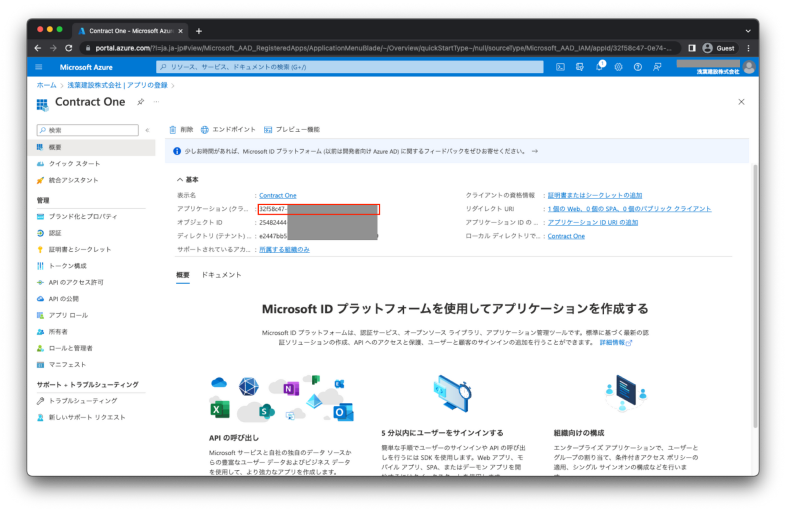Open the help question mark icon
The width and height of the screenshot is (786, 512).
638,67
